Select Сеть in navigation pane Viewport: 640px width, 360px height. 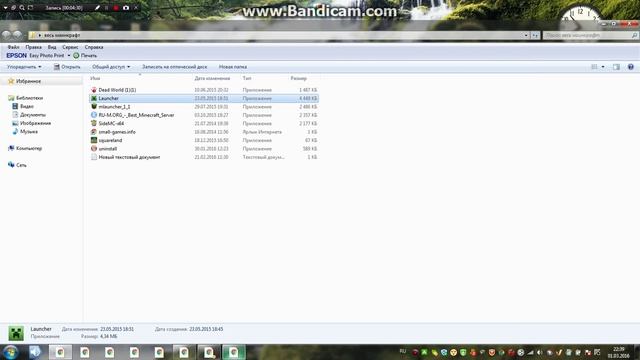click(21, 165)
